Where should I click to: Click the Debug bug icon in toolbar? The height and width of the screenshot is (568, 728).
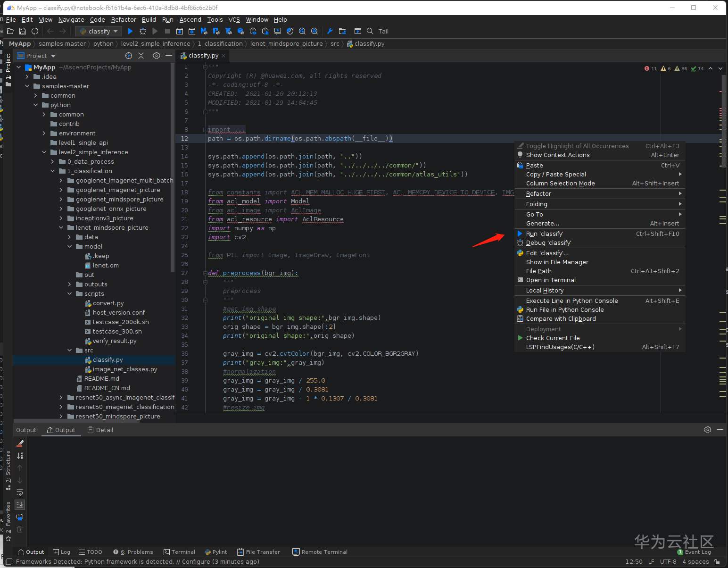pos(143,31)
